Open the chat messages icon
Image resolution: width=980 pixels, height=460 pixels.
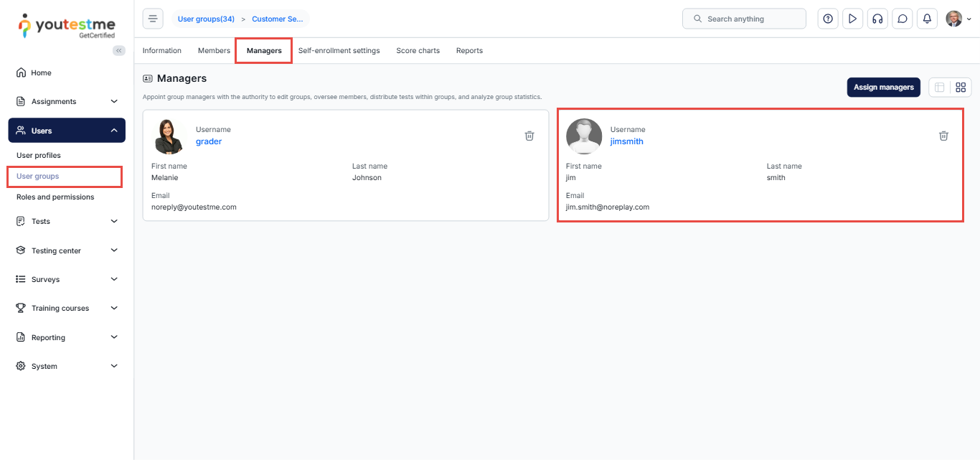[x=903, y=19]
